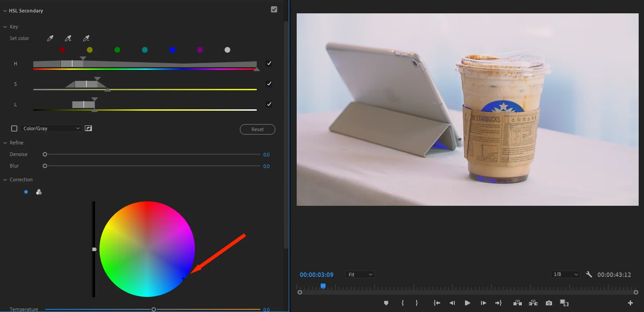Click the vertical luminance slider beside color wheel

pos(94,249)
